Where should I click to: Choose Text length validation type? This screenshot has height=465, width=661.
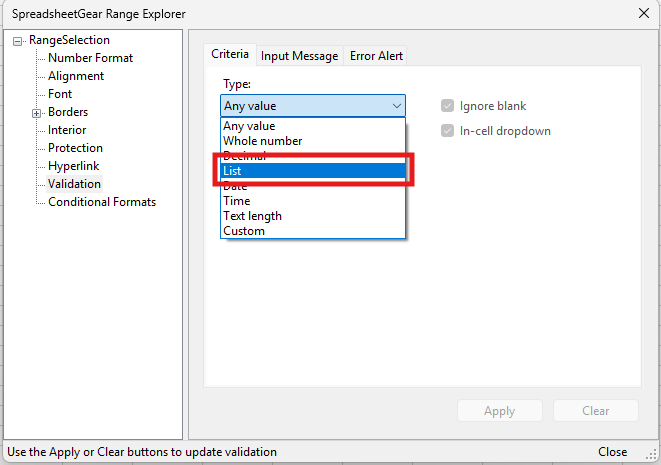click(252, 216)
